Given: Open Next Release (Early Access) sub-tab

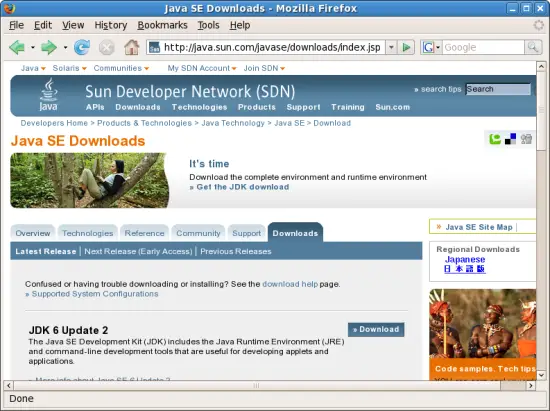Looking at the screenshot, I should (138, 251).
